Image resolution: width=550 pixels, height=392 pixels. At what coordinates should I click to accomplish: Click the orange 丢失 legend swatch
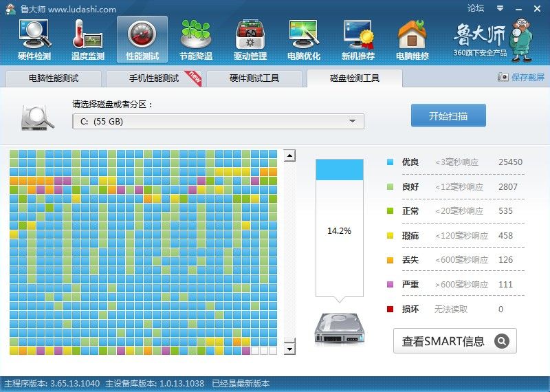[x=390, y=260]
